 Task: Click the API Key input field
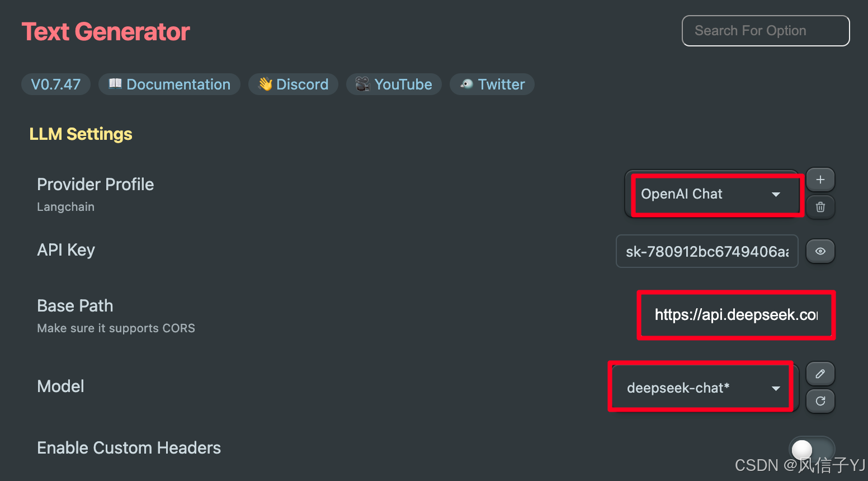[x=707, y=251]
